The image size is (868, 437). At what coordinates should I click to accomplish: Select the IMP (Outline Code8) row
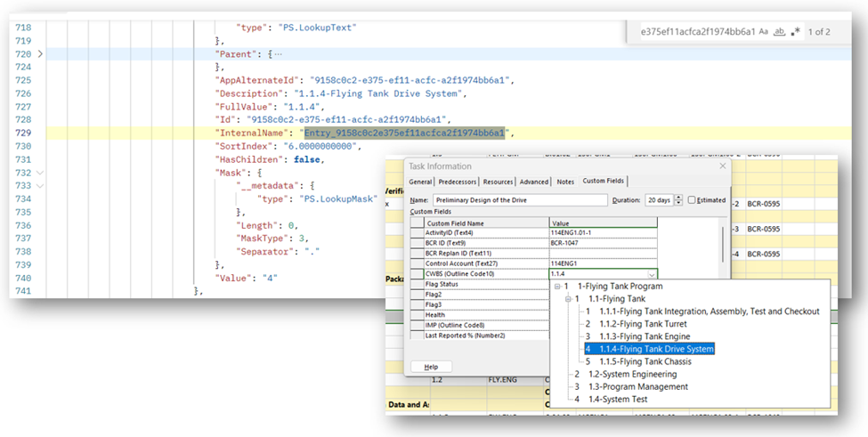(480, 325)
